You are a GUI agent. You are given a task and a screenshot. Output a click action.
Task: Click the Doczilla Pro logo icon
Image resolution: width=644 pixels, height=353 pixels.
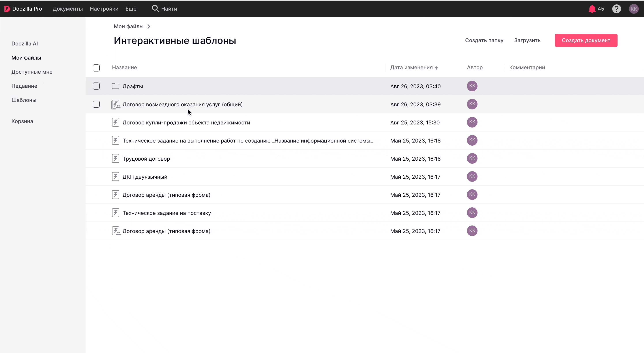pos(7,9)
